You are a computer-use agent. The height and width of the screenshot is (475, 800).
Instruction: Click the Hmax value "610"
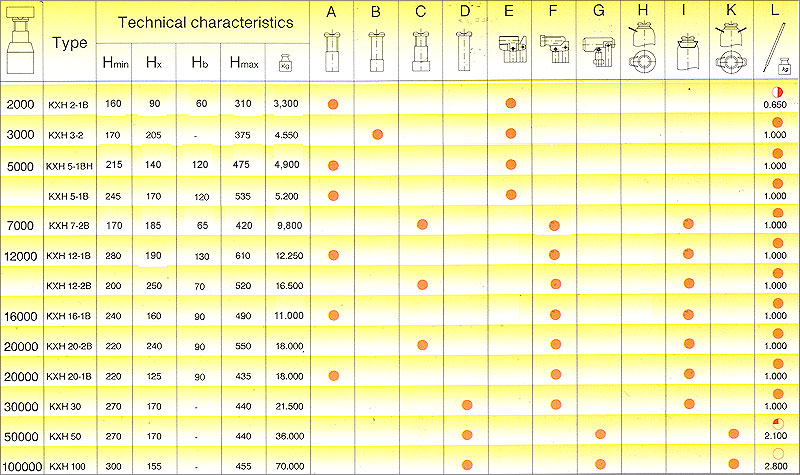243,256
